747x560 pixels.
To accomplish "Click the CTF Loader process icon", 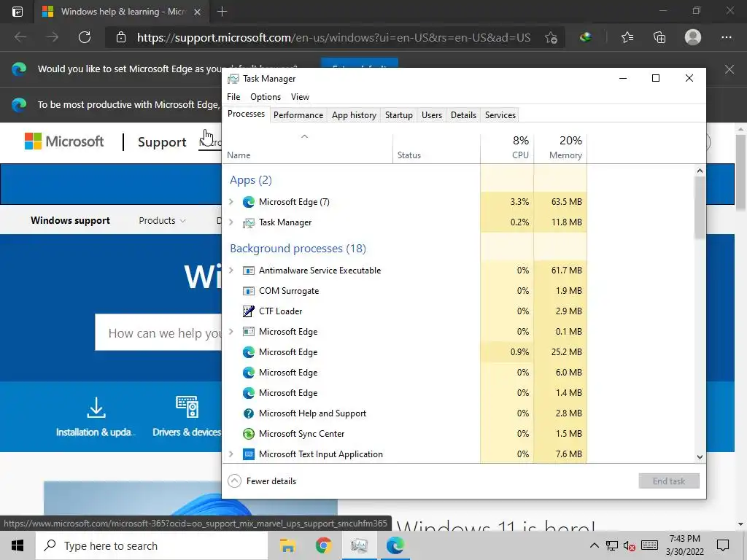I will [x=248, y=311].
